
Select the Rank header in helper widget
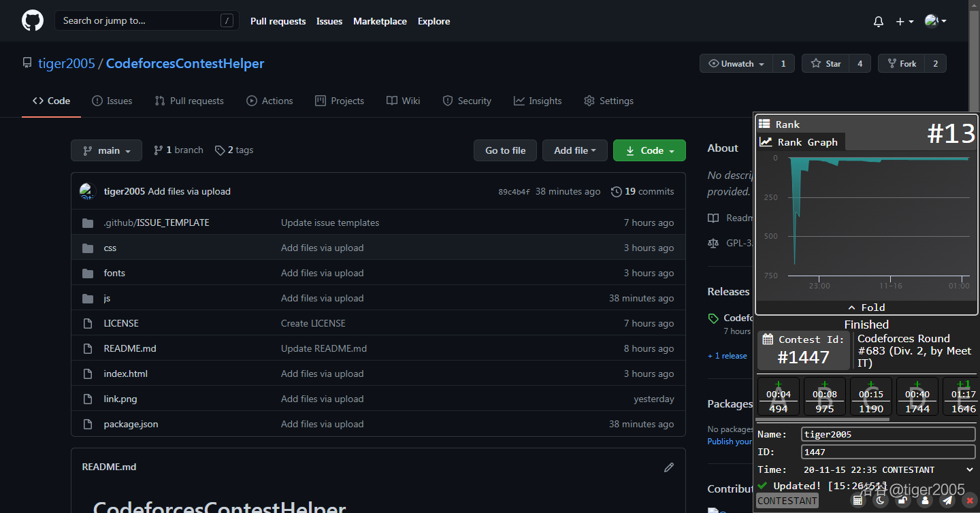point(779,125)
